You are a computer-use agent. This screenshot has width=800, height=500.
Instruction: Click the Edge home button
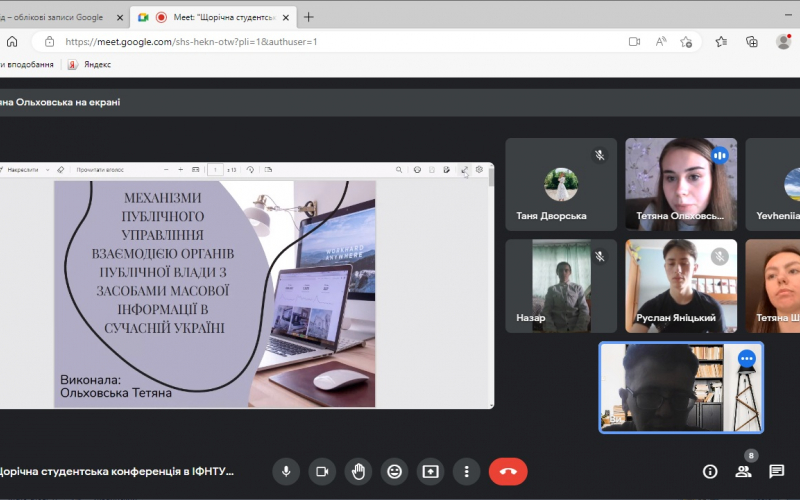pyautogui.click(x=12, y=42)
